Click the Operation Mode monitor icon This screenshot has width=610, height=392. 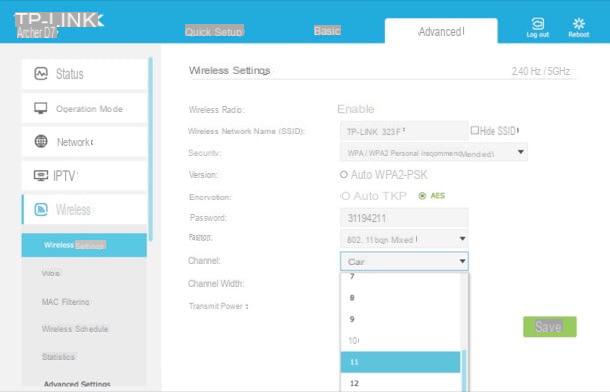tap(40, 108)
